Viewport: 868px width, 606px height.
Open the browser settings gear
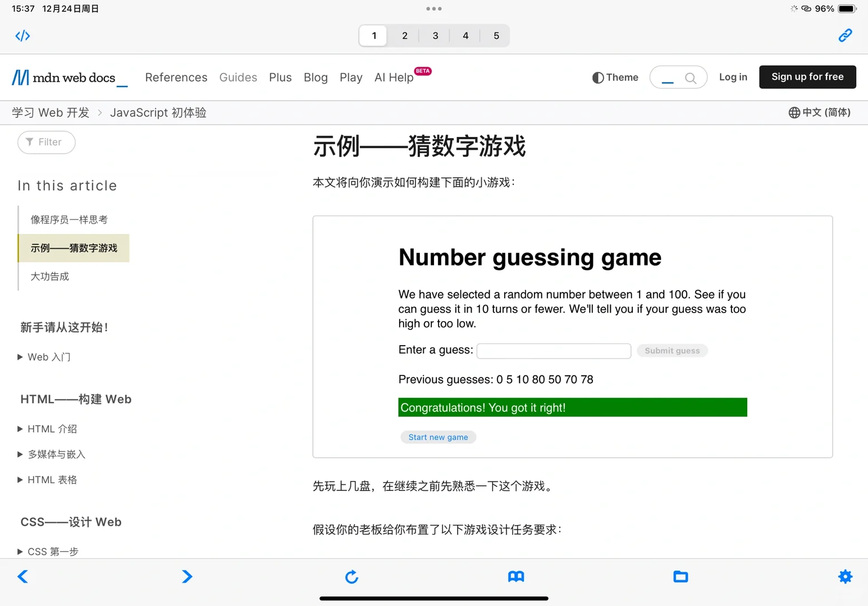(x=845, y=576)
